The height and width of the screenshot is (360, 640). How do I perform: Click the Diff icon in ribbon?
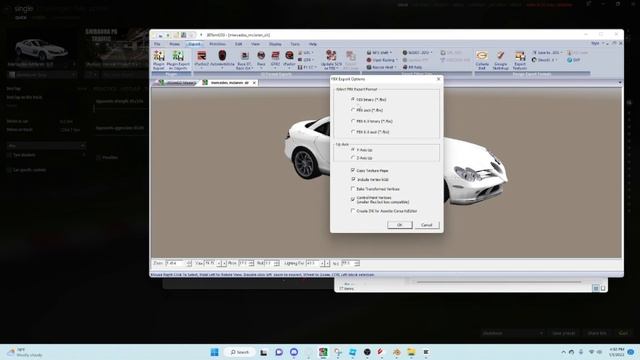[573, 60]
